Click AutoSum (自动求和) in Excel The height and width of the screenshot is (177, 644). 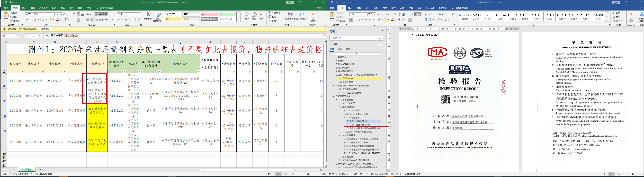274,13
